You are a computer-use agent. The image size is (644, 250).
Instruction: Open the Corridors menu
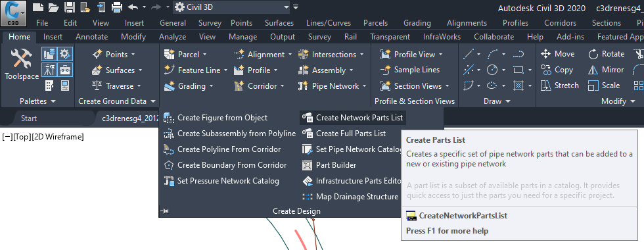tap(560, 23)
